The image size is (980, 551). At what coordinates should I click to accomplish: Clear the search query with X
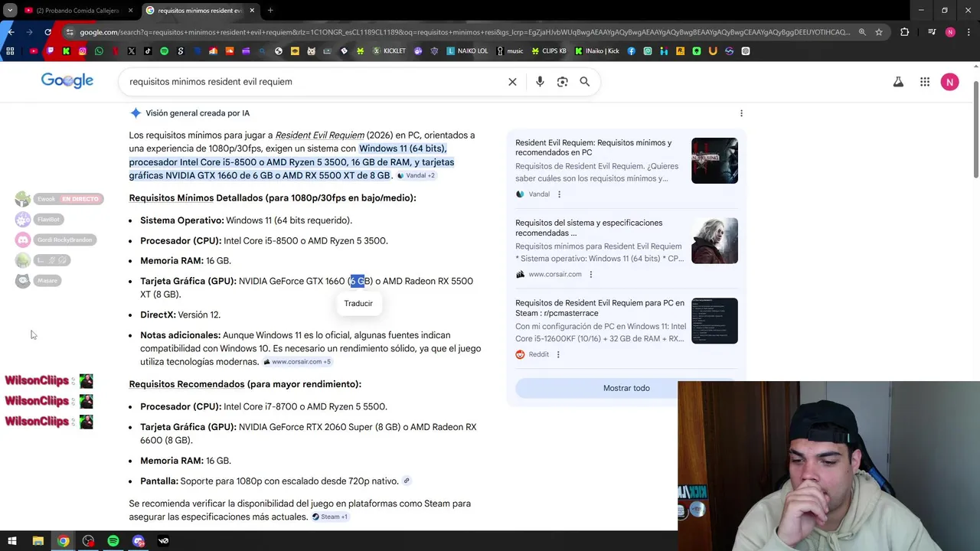(x=512, y=82)
